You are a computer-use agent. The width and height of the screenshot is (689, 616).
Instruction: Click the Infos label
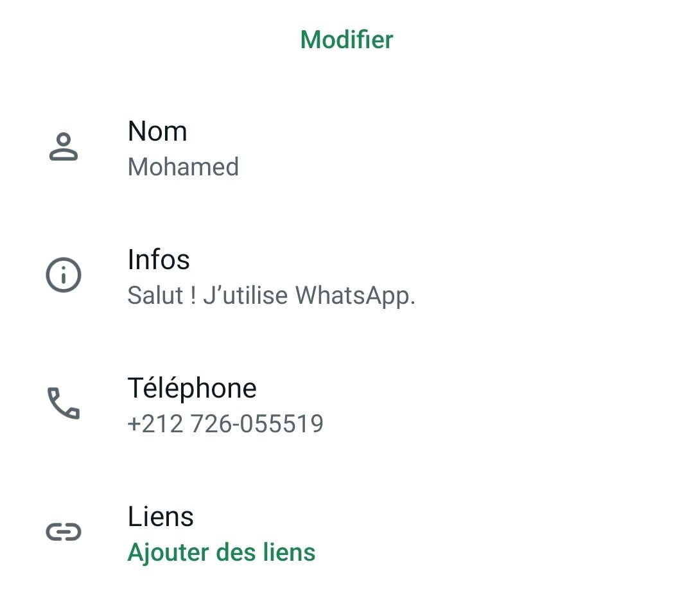[159, 260]
